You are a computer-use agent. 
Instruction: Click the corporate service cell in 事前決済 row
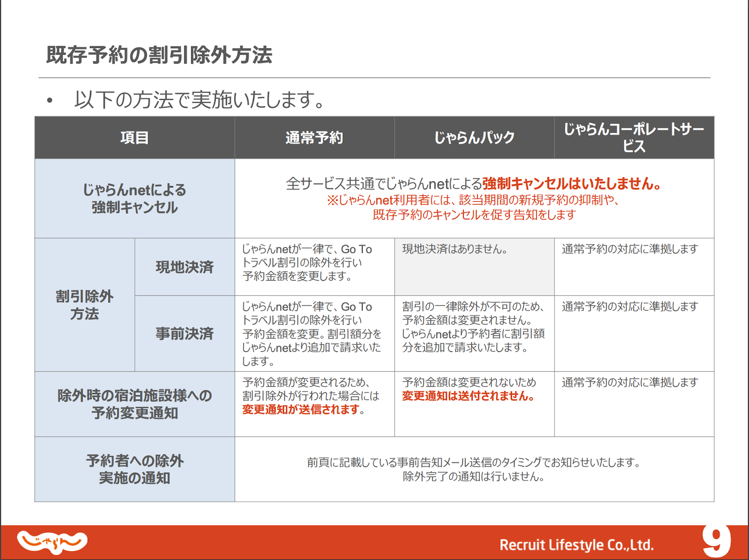(x=634, y=333)
